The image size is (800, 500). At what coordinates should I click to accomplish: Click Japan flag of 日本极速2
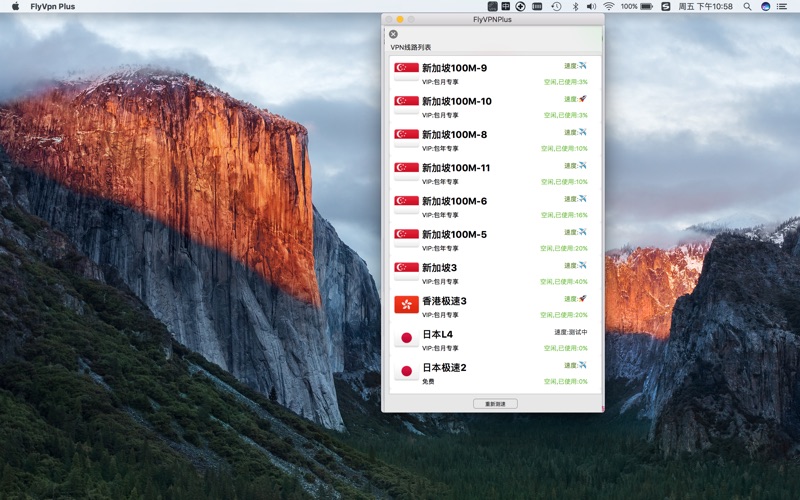point(406,371)
